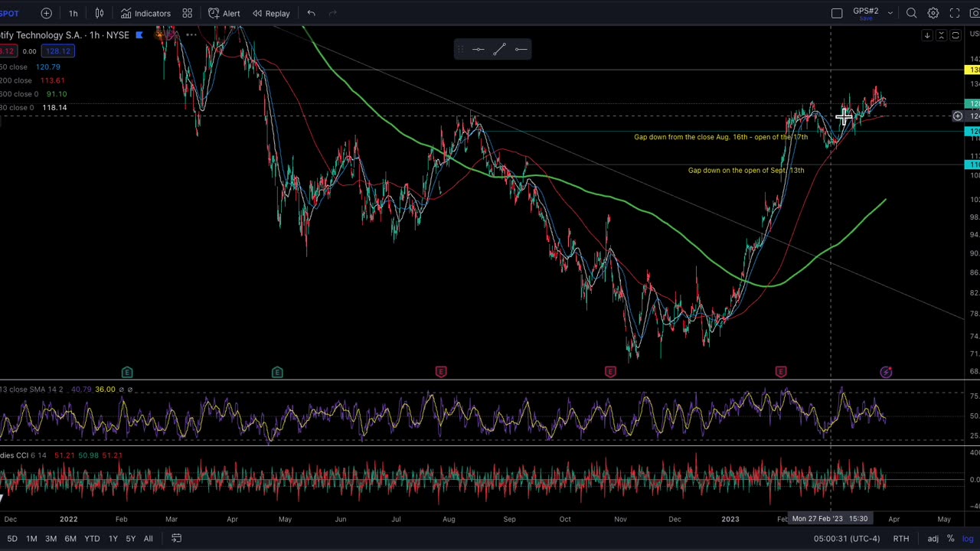Grab the floating drawing toolbar handle
The height and width of the screenshot is (551, 980).
[x=459, y=50]
